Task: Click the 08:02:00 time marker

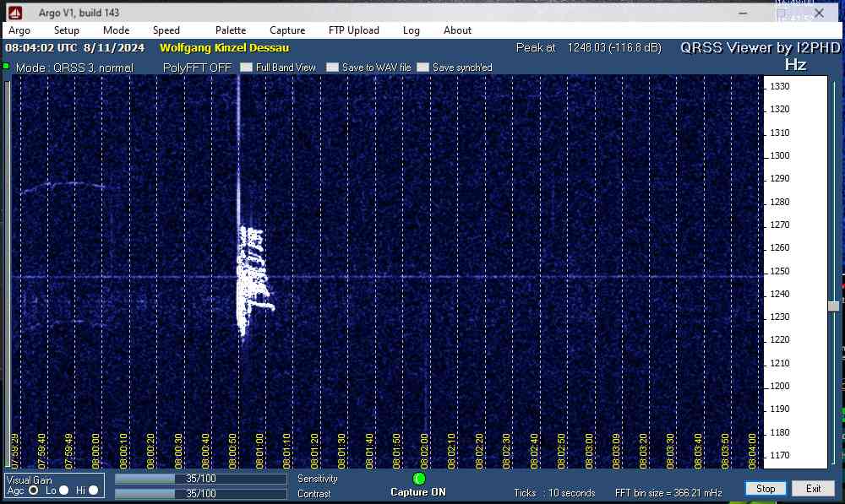Action: pos(424,451)
